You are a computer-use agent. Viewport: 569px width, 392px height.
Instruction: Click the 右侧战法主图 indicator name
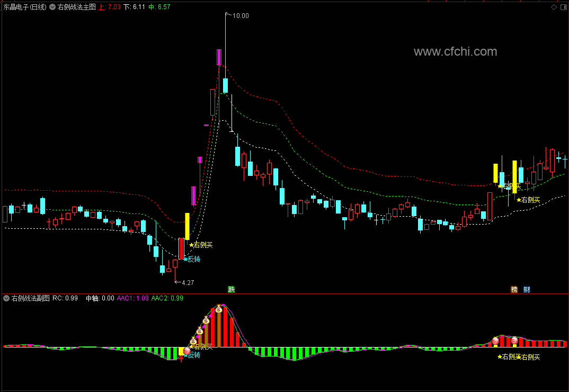point(77,7)
